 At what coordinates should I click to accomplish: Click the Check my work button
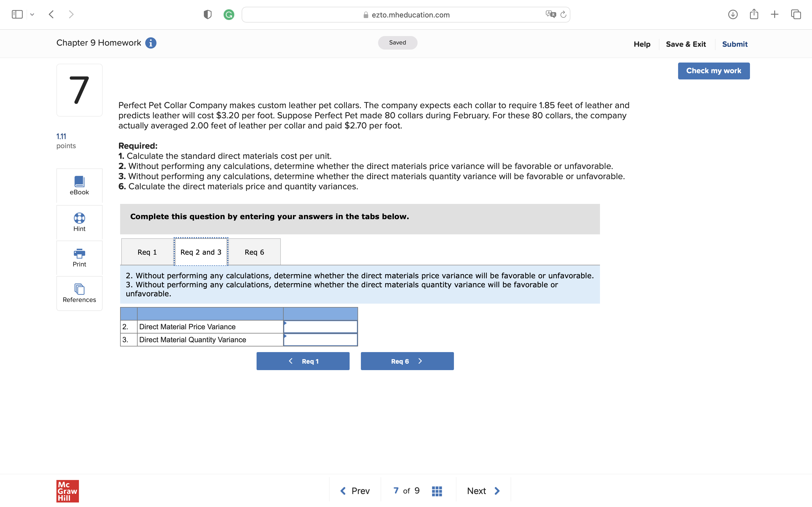click(714, 71)
